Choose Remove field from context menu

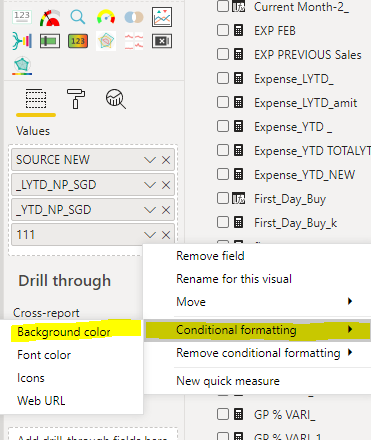pyautogui.click(x=210, y=256)
